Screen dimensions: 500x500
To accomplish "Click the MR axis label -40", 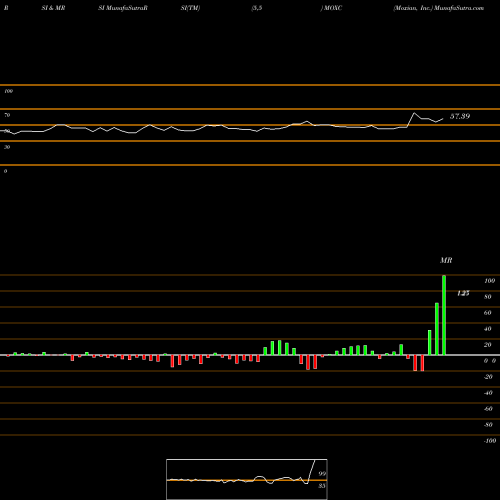I will pyautogui.click(x=488, y=393).
